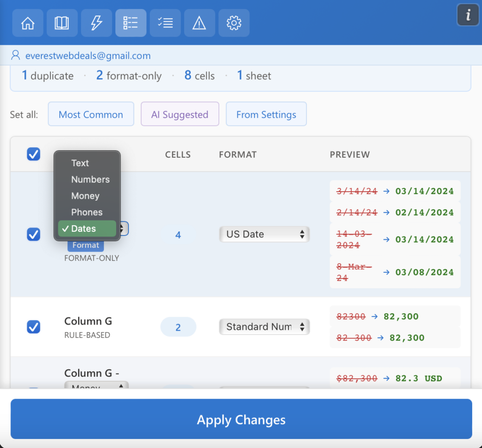This screenshot has height=448, width=482.
Task: Uncheck the Column G rule-based checkbox
Action: (x=33, y=326)
